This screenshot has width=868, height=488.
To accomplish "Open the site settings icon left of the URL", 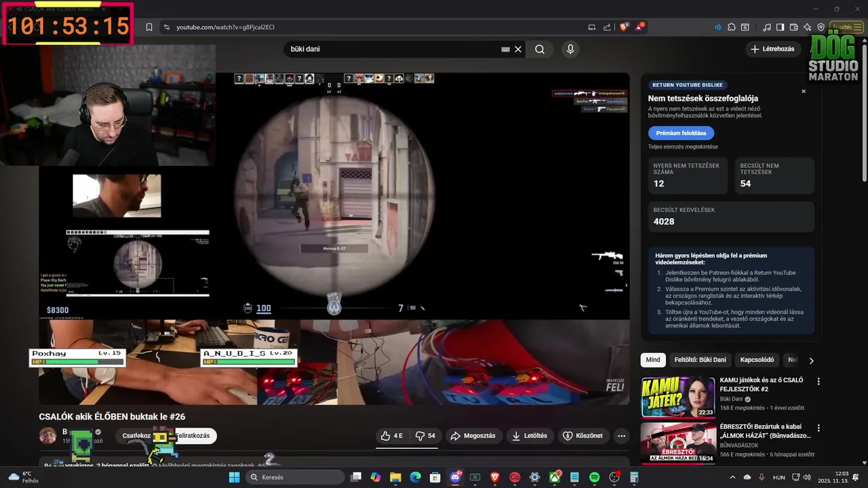I will tap(166, 27).
